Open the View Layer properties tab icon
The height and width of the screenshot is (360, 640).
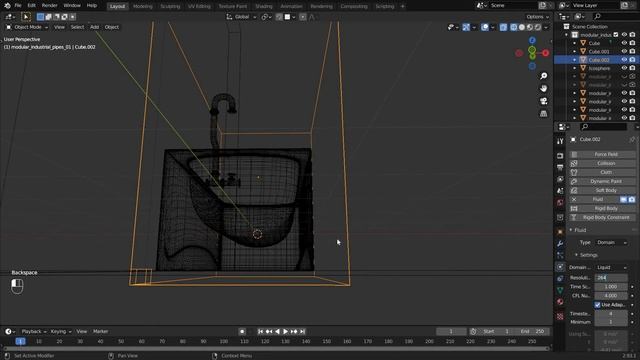[x=560, y=179]
